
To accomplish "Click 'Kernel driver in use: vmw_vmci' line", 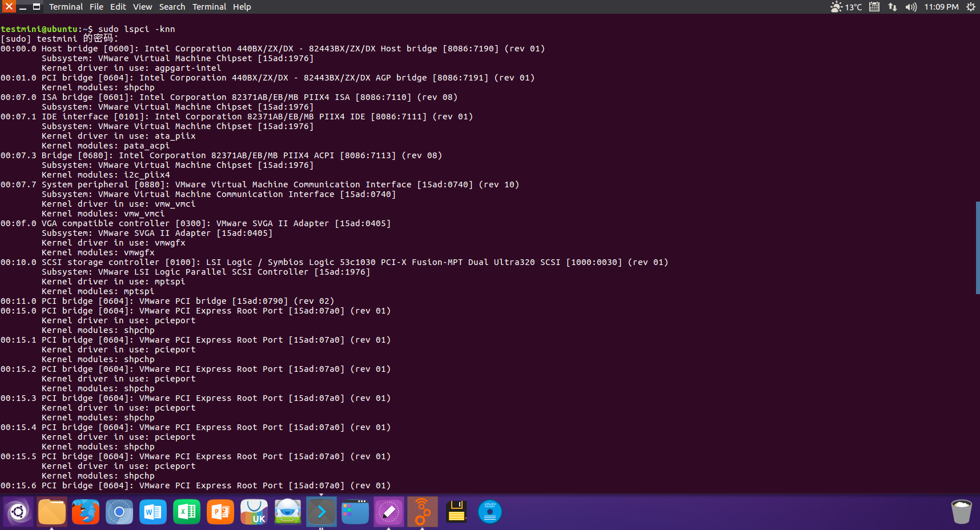I will (x=119, y=204).
